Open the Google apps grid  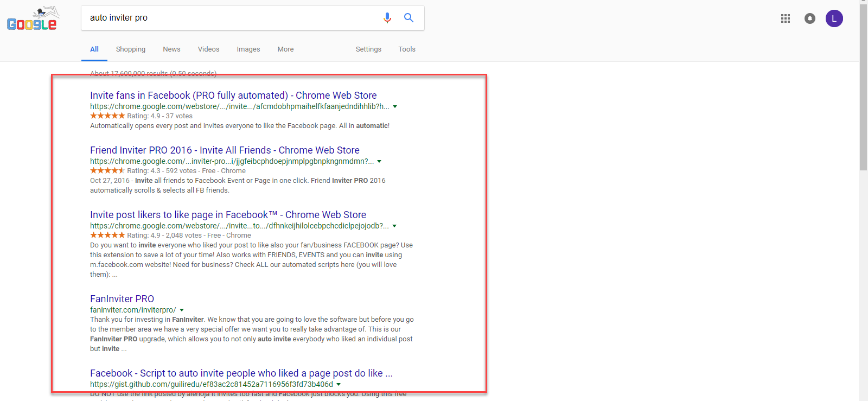786,18
